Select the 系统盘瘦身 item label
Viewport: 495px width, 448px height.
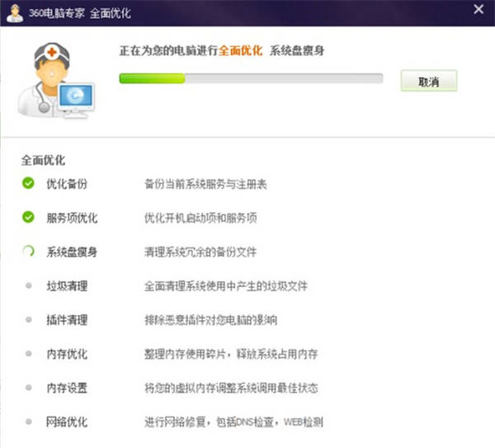coord(72,252)
